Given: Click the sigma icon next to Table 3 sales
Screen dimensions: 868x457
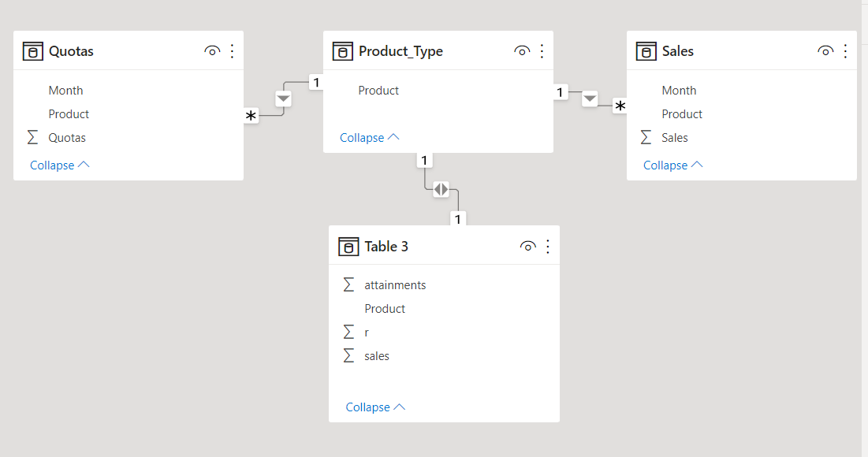Looking at the screenshot, I should click(x=348, y=356).
